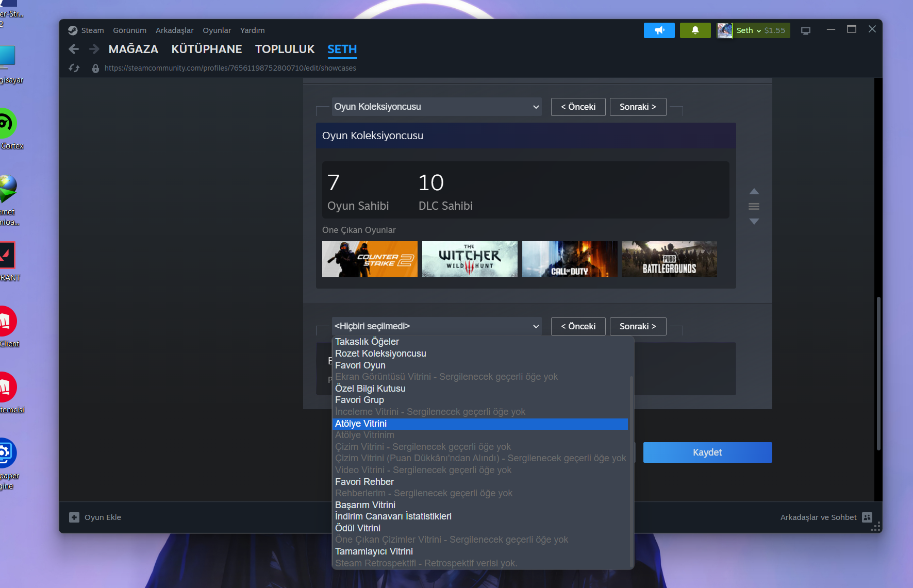Screen dimensions: 913x588
Task: Click the plus icon beside Oyun Ekle
Action: pos(74,517)
